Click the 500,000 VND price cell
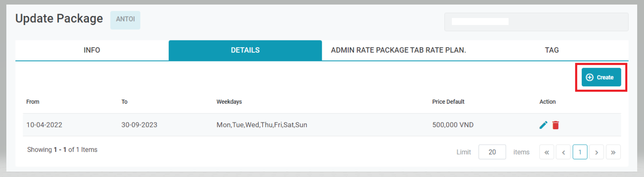Image resolution: width=644 pixels, height=177 pixels. 453,125
